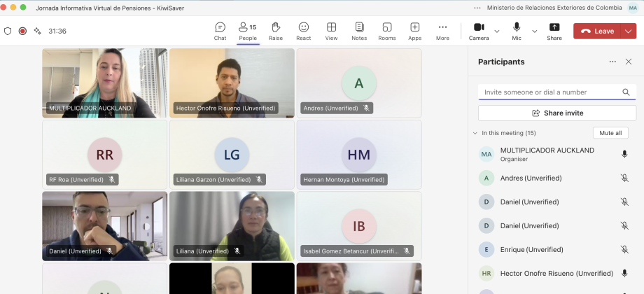The image size is (644, 294).
Task: Open the Apps menu
Action: 415,31
